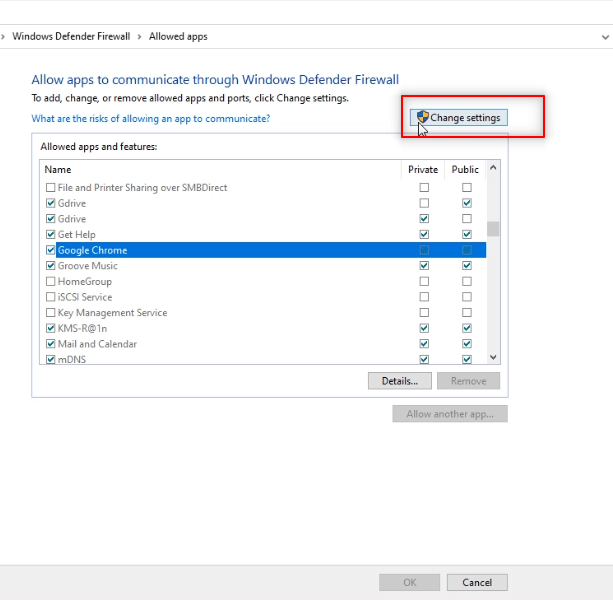Select the Groove Music row text
This screenshot has height=600, width=613.
[88, 266]
